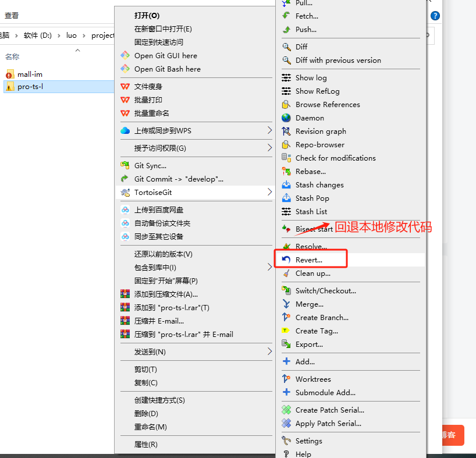Click the Daemon globe icon

tap(286, 118)
